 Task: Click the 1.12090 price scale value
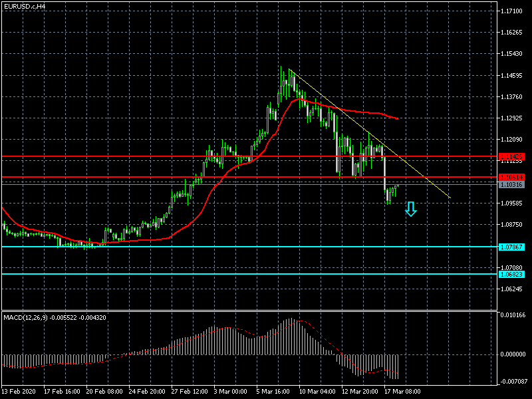(x=511, y=140)
